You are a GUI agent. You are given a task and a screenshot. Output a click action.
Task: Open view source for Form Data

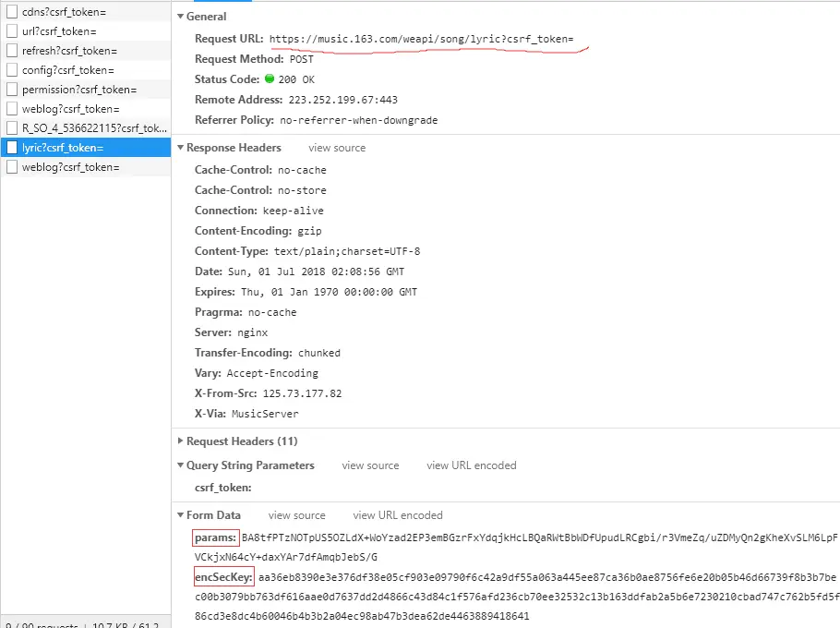click(x=297, y=515)
